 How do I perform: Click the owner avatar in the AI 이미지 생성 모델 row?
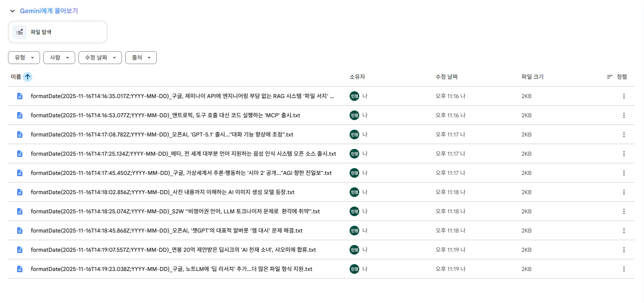[x=354, y=192]
